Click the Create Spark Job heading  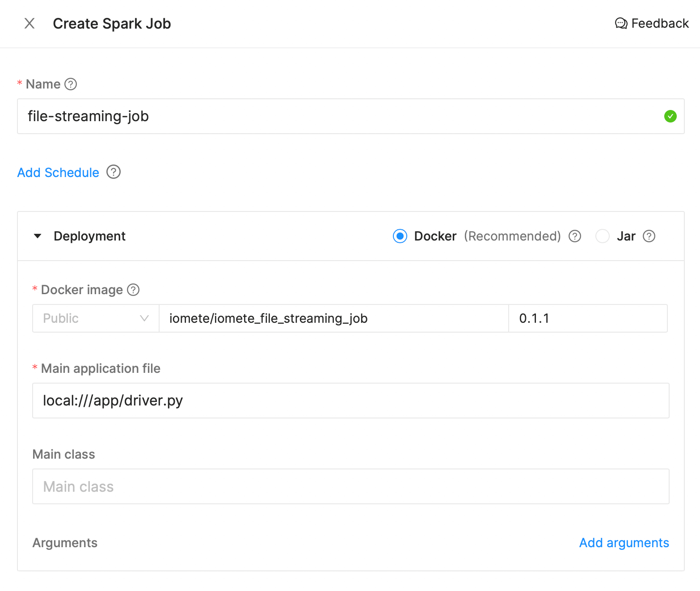tap(112, 24)
